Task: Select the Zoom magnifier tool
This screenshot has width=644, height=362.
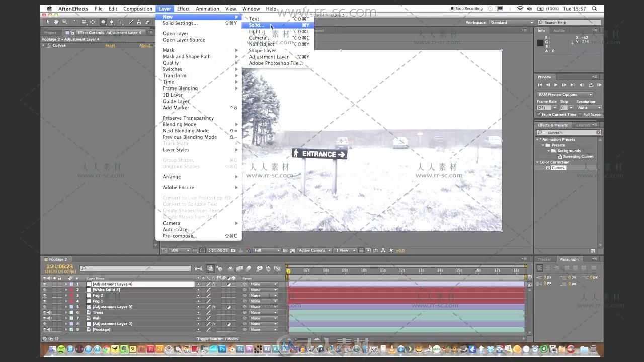Action: (x=65, y=22)
